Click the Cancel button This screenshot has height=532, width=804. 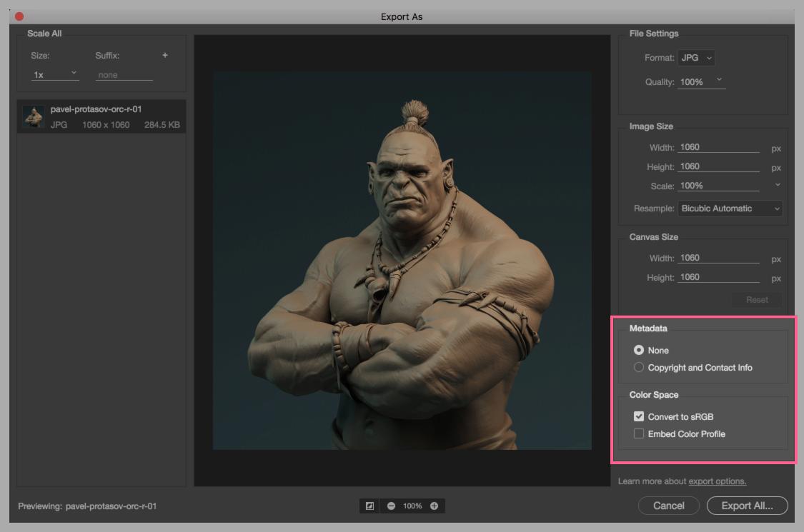point(668,506)
